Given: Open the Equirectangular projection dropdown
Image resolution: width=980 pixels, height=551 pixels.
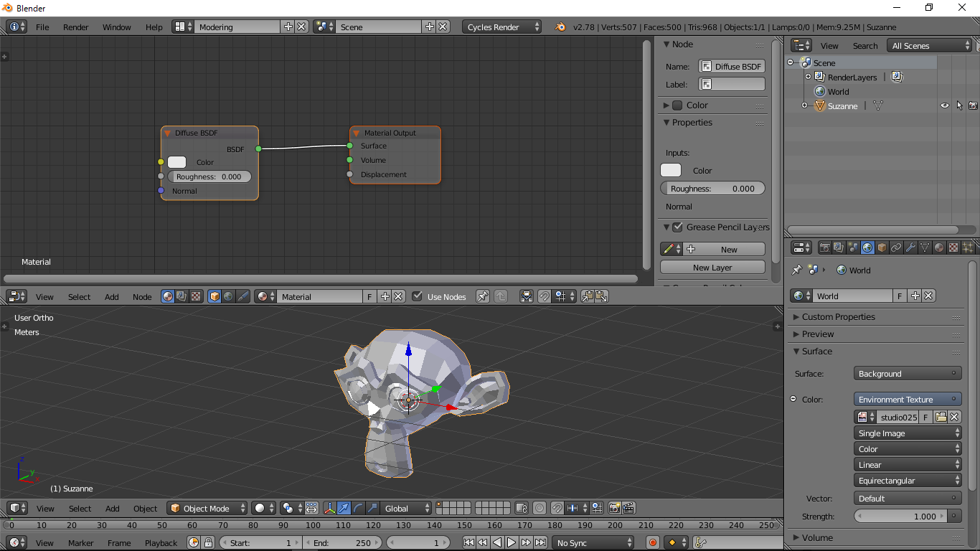Looking at the screenshot, I should (x=908, y=481).
